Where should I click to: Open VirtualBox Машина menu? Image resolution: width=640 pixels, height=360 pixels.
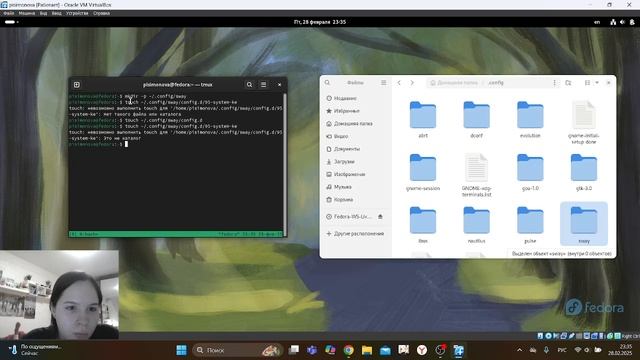point(27,13)
